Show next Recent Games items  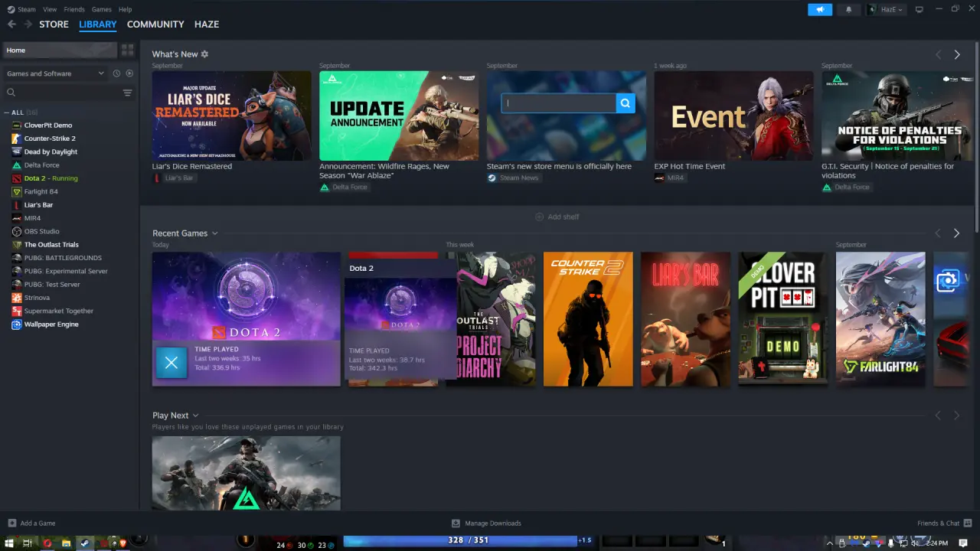click(956, 233)
